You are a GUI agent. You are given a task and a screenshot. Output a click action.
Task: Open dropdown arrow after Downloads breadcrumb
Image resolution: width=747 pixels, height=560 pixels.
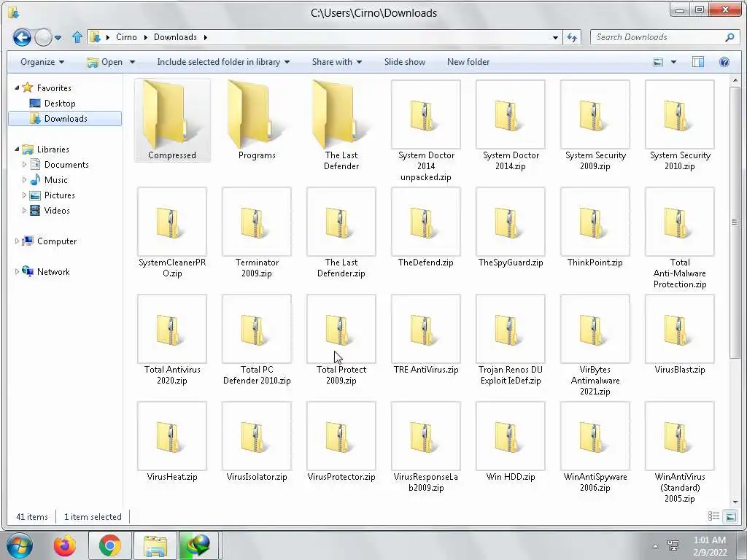tap(205, 37)
